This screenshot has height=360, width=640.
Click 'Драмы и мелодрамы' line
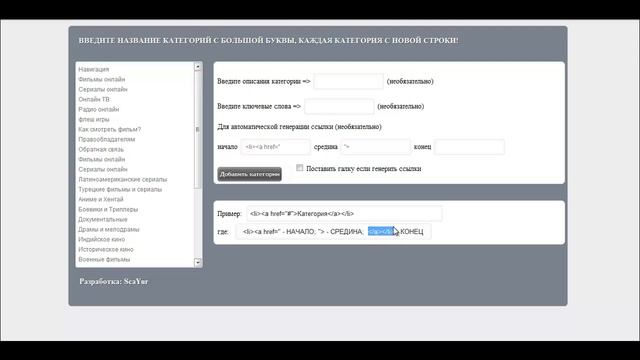pyautogui.click(x=109, y=229)
